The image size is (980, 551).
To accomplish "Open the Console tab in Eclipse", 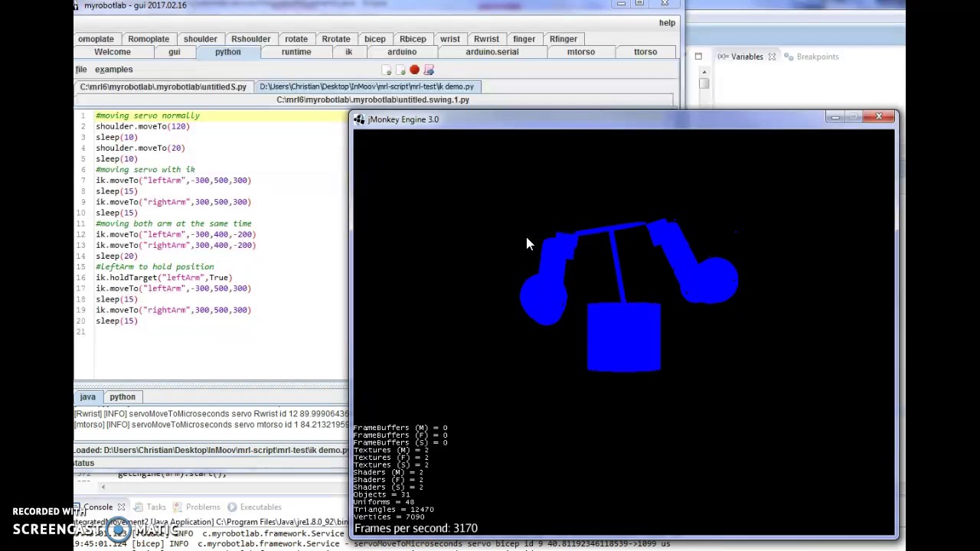I will click(x=98, y=507).
